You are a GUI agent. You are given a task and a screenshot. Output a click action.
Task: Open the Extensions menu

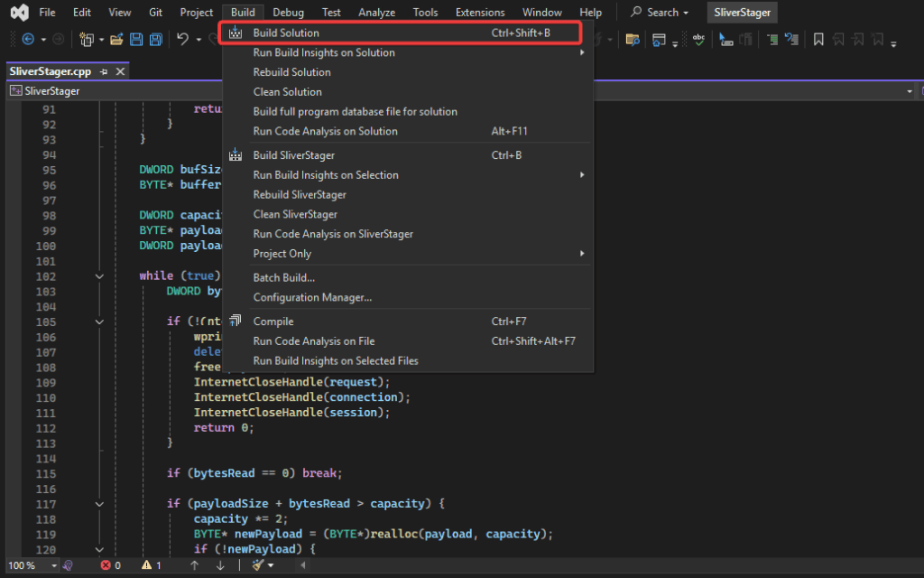[480, 13]
